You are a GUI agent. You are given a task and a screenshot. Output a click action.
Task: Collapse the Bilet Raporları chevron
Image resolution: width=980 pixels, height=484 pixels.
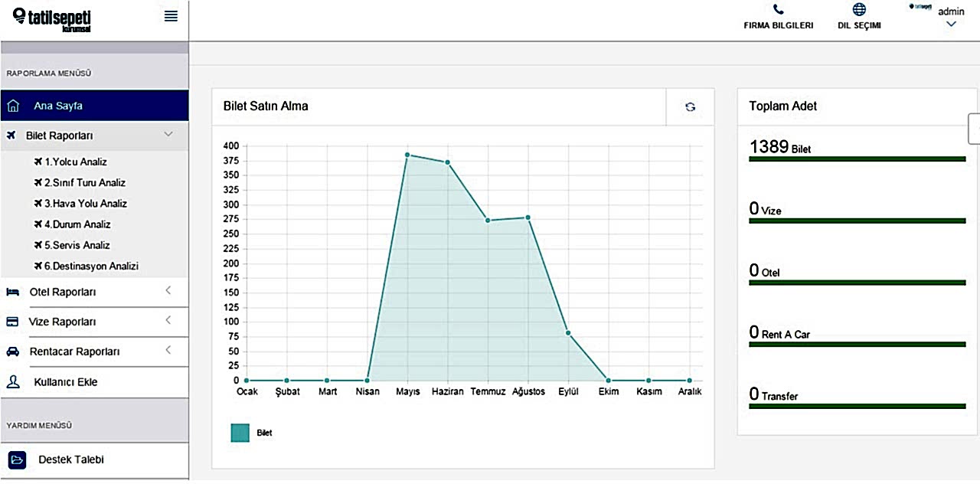(x=168, y=134)
